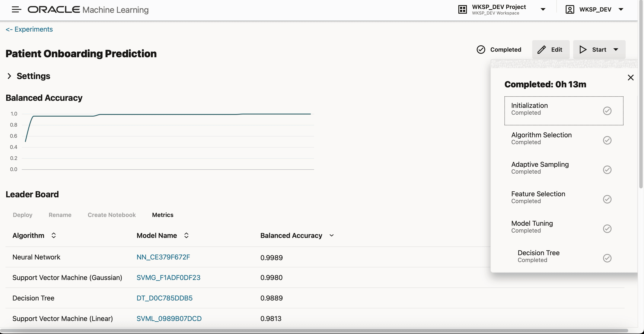Click the Completed: 0h 13m heading
The width and height of the screenshot is (644, 334).
tap(545, 84)
